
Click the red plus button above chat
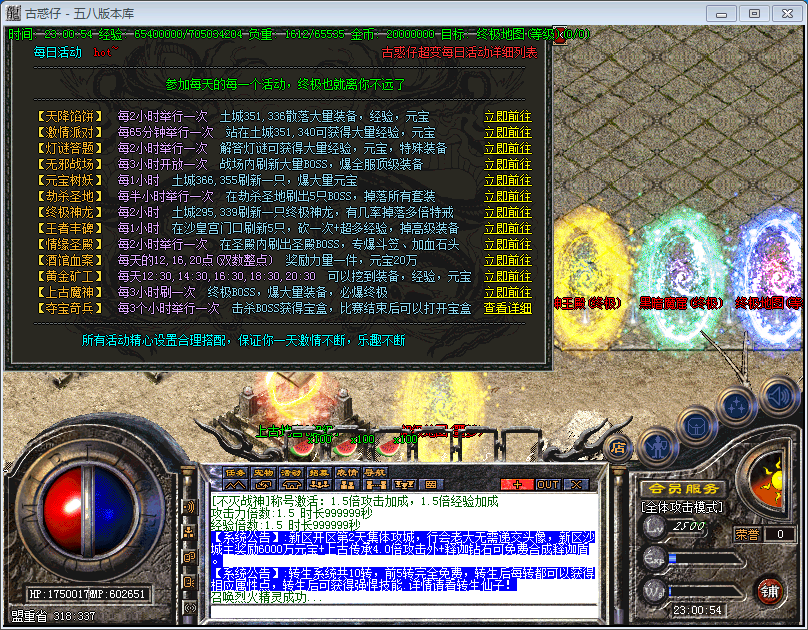pyautogui.click(x=517, y=485)
